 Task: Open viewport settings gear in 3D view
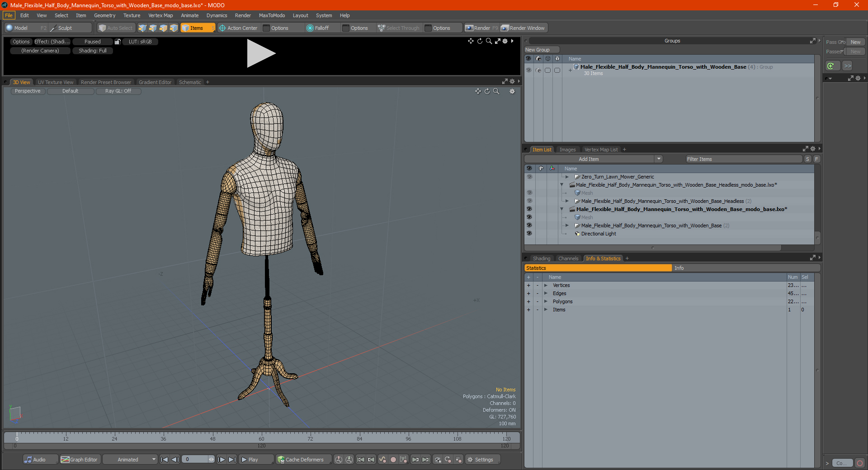coord(512,91)
